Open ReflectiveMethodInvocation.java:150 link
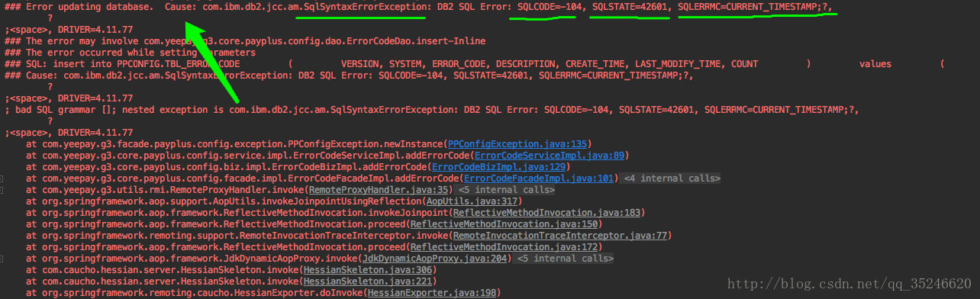 (503, 224)
